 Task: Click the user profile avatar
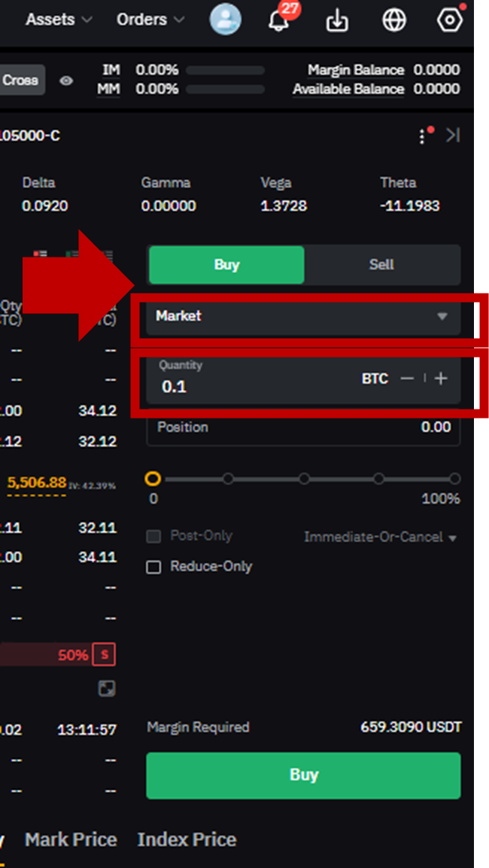pos(226,20)
